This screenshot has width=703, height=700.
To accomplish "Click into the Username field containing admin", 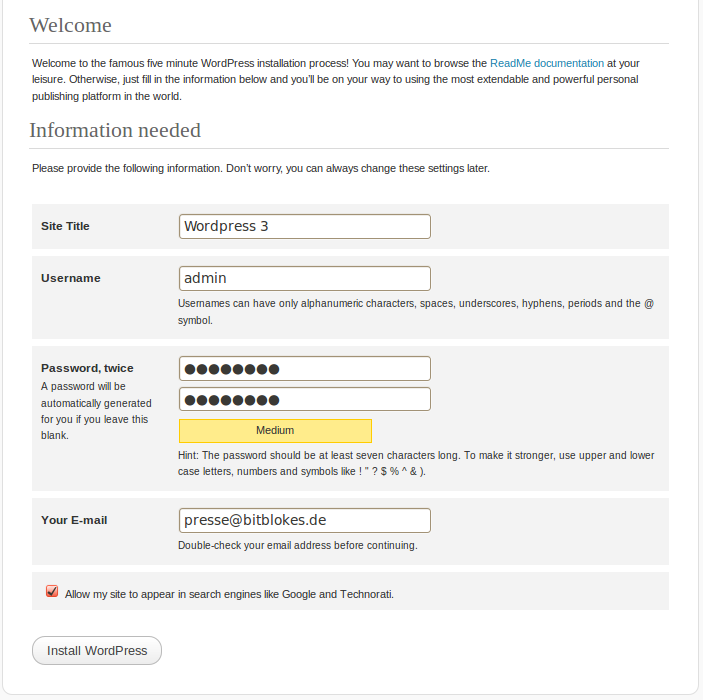I will (x=305, y=278).
